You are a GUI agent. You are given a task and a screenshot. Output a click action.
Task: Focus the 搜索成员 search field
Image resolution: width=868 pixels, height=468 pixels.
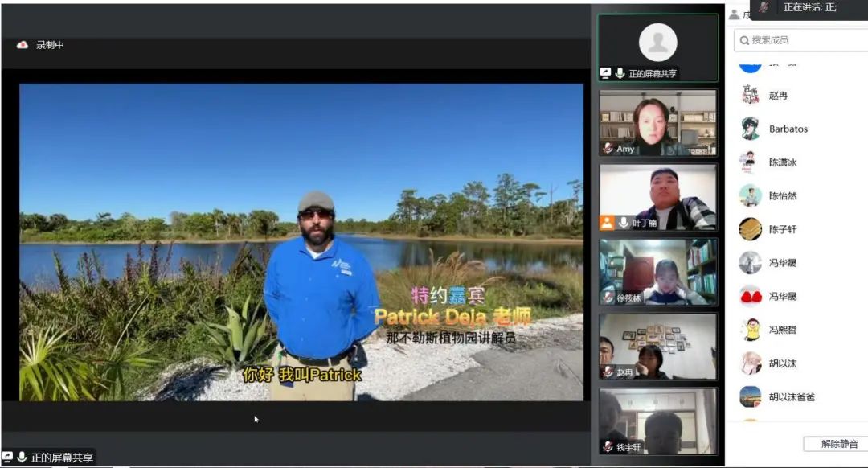tap(801, 40)
